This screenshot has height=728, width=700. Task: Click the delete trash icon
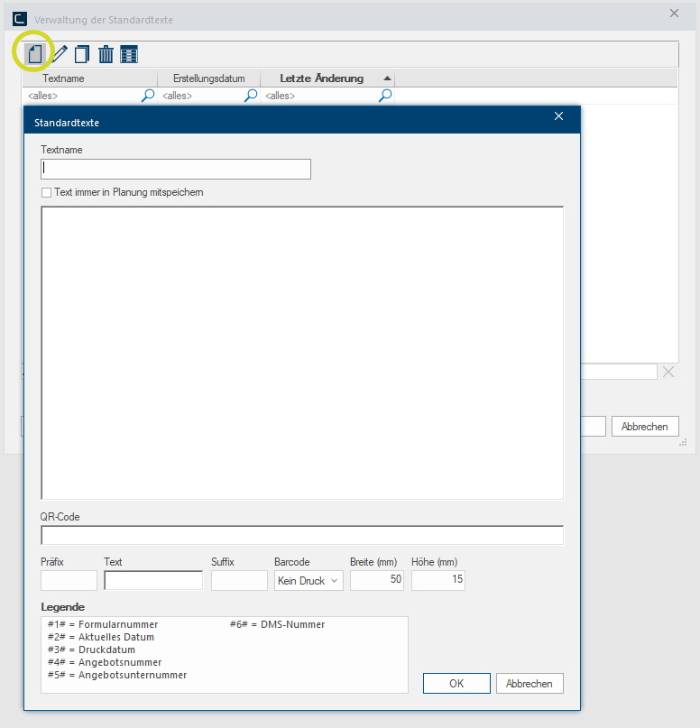[x=106, y=54]
